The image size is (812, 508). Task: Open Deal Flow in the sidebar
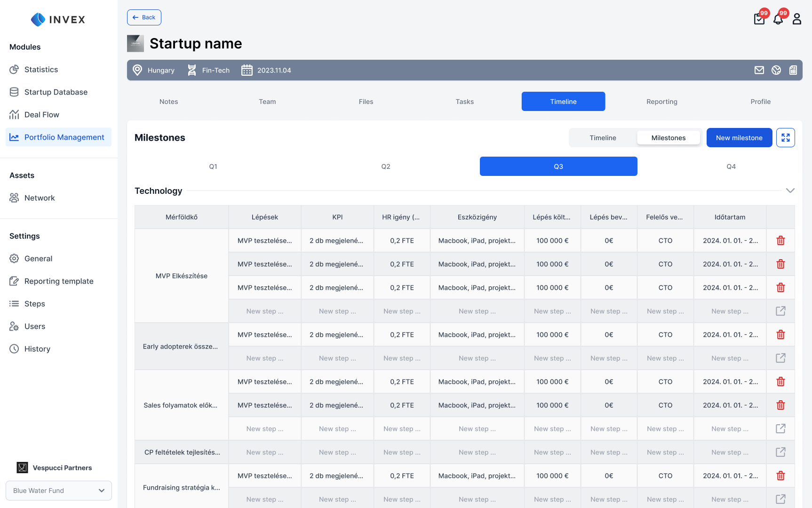(42, 115)
